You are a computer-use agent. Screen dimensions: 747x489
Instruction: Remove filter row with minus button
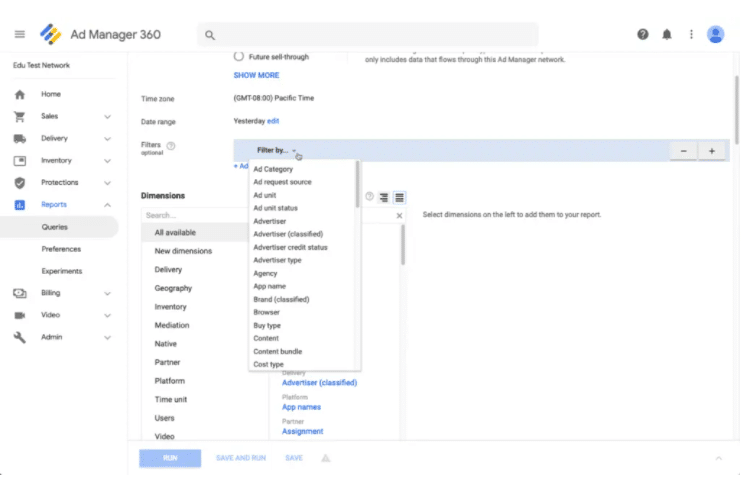point(683,151)
